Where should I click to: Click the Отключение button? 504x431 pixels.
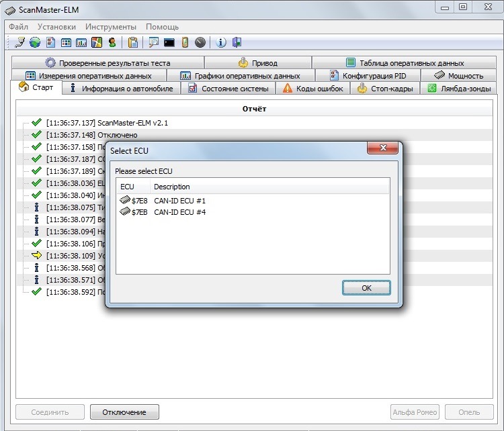coord(124,412)
